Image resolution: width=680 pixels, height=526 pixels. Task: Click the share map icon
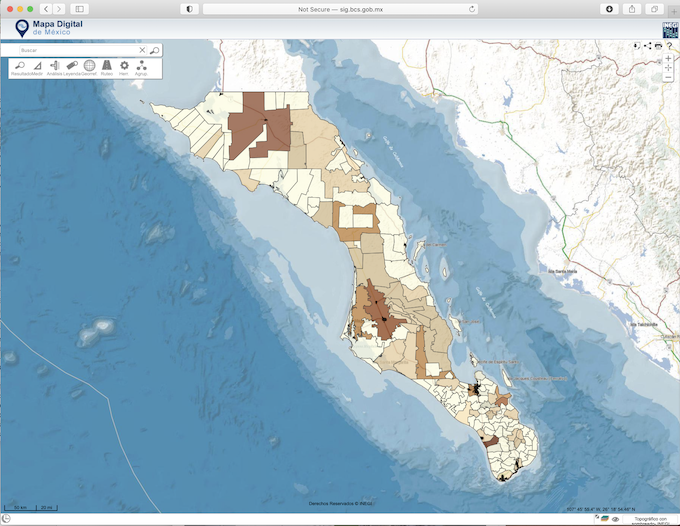click(x=648, y=46)
